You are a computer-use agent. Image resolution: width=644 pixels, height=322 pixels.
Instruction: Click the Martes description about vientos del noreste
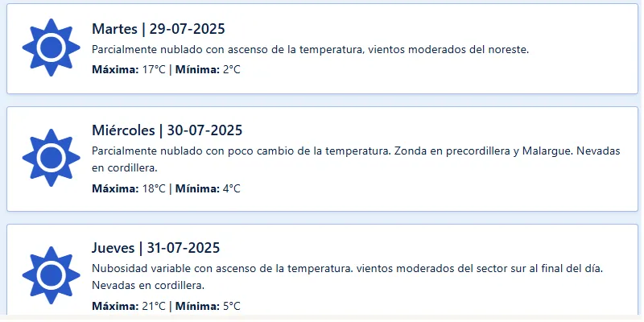click(x=310, y=50)
